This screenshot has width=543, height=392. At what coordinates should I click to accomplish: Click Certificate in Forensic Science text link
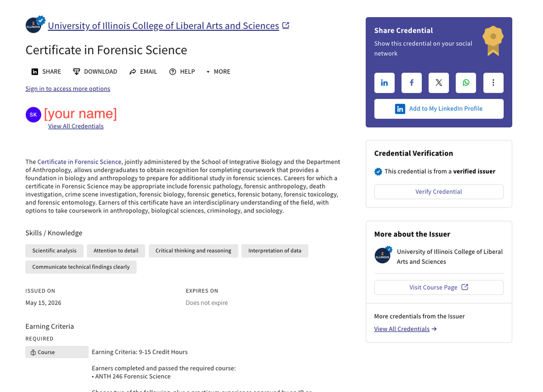coord(79,162)
